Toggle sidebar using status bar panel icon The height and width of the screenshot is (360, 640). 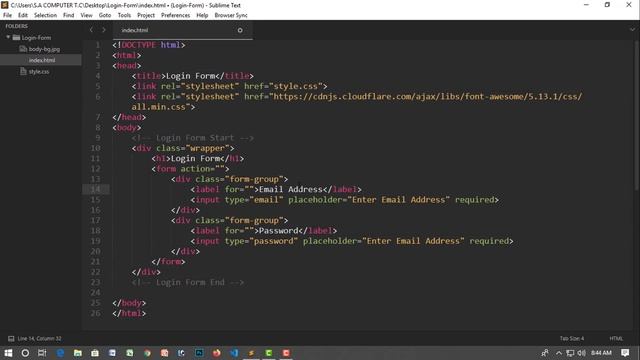pos(11,338)
